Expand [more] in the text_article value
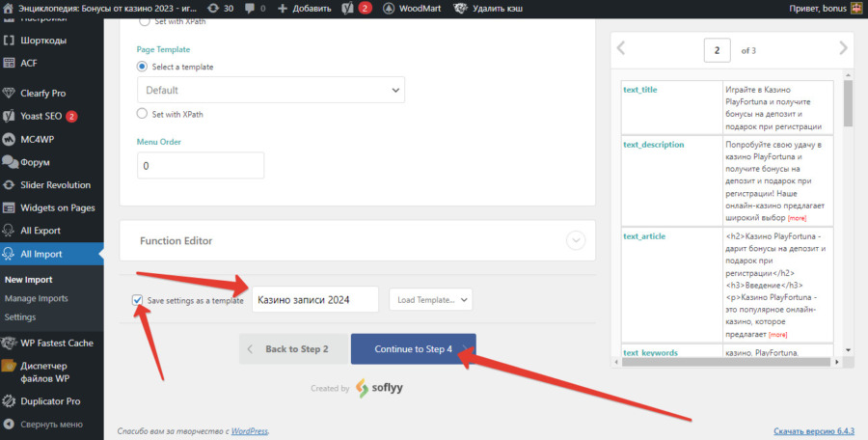This screenshot has height=440, width=868. point(777,335)
